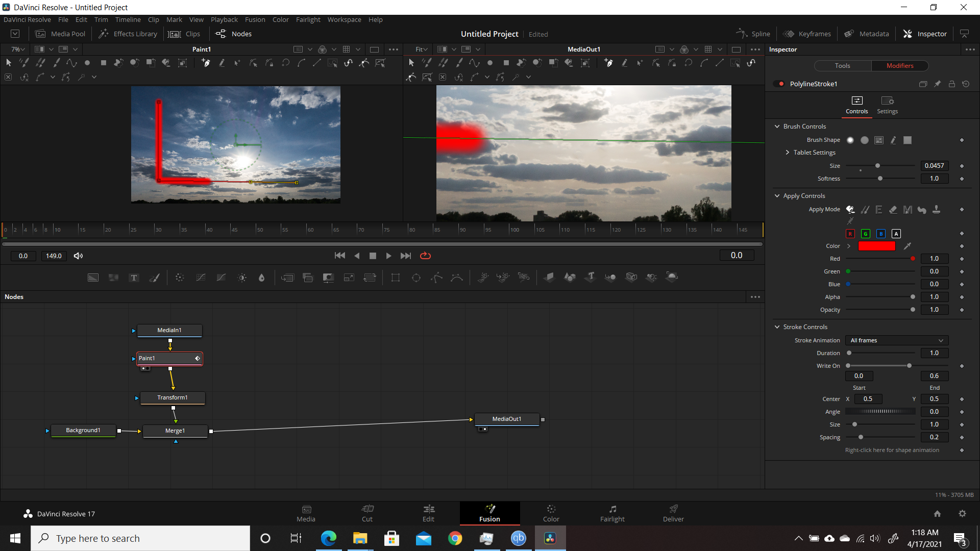Screen dimensions: 980x551
Task: Add a Paint node from the toolbar
Action: tap(154, 278)
